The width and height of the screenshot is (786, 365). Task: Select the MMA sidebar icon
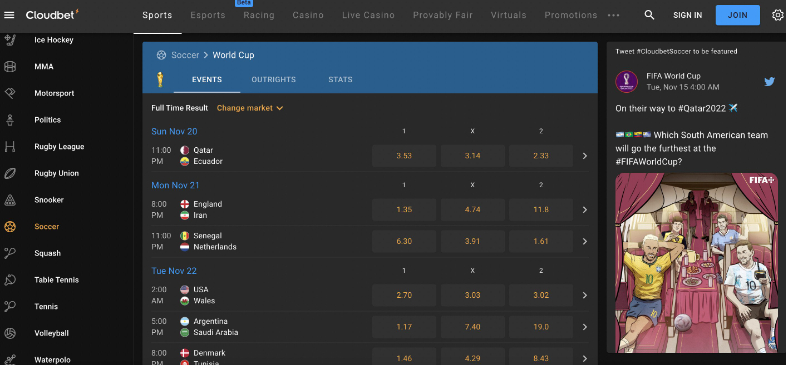click(x=10, y=67)
